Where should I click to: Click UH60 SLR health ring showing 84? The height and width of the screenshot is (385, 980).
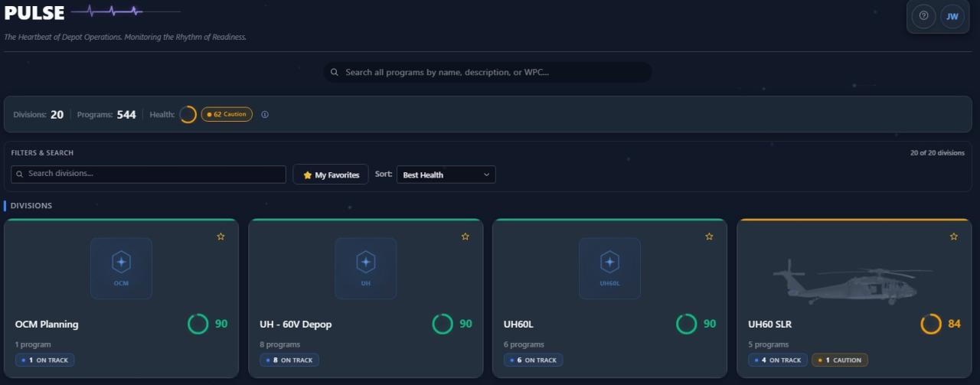click(931, 324)
